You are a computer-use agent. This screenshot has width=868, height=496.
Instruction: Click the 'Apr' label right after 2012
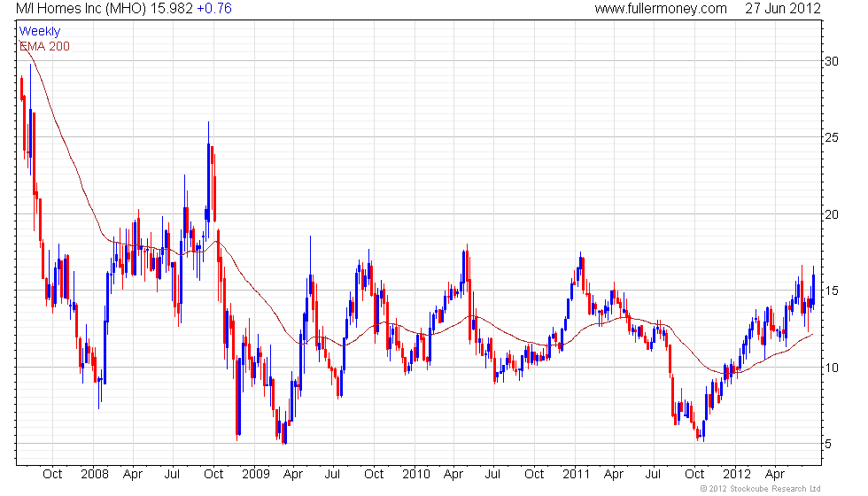tap(774, 475)
